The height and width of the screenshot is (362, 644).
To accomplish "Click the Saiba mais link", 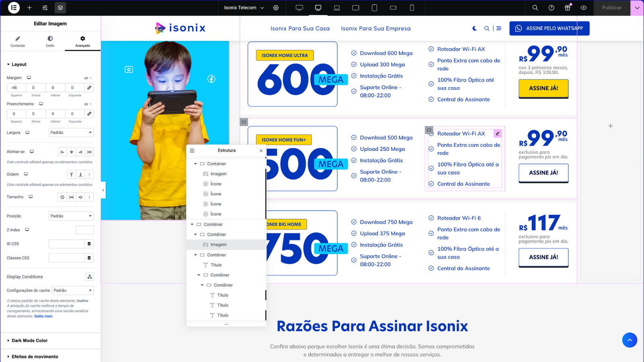I will 43,316.
